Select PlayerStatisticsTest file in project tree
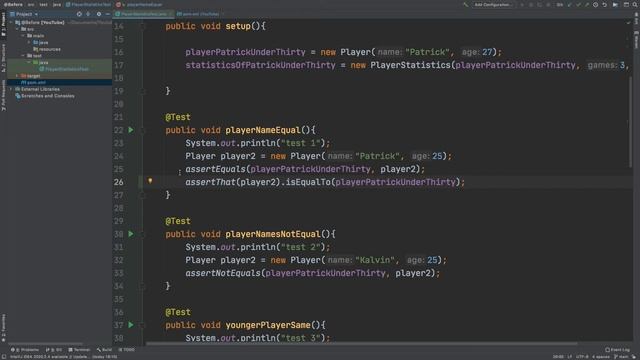Viewport: 640px width, 360px height. [64, 69]
